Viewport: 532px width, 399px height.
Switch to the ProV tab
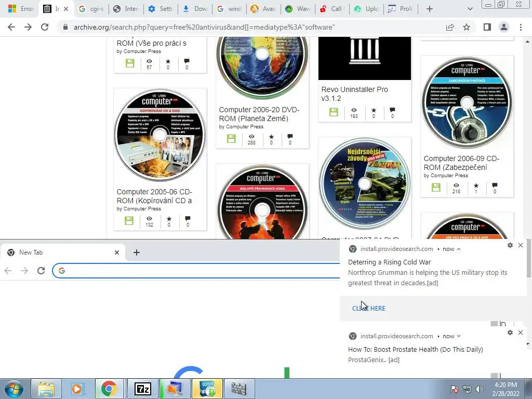401,9
